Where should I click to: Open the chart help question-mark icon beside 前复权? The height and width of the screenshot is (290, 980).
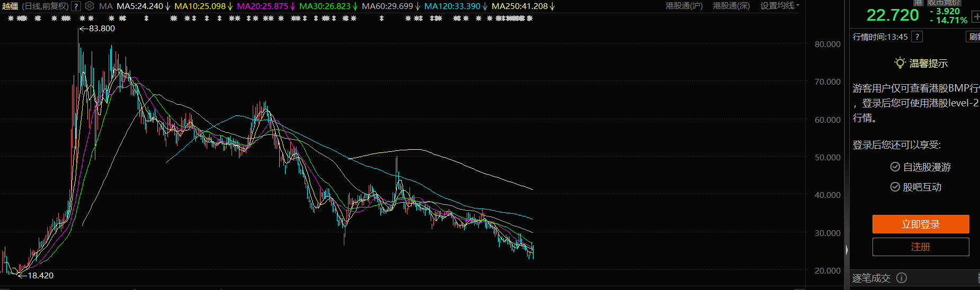76,6
